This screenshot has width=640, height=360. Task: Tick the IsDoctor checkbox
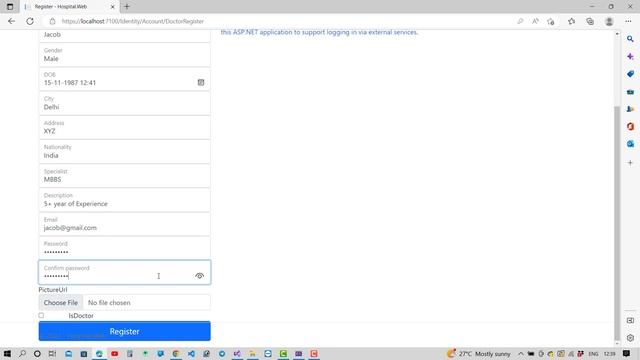coord(41,316)
